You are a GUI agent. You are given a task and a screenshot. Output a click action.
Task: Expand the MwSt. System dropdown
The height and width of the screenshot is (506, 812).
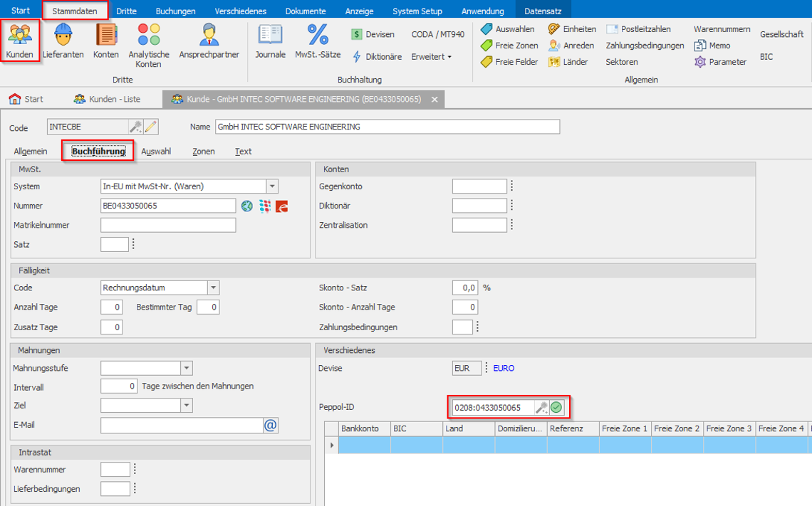click(x=272, y=186)
